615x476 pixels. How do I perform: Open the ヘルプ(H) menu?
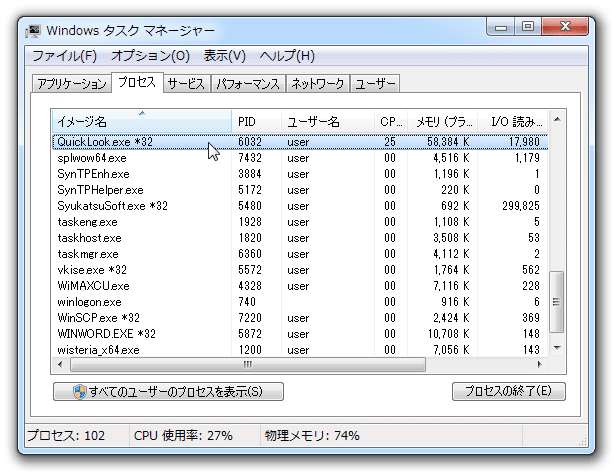pos(287,56)
